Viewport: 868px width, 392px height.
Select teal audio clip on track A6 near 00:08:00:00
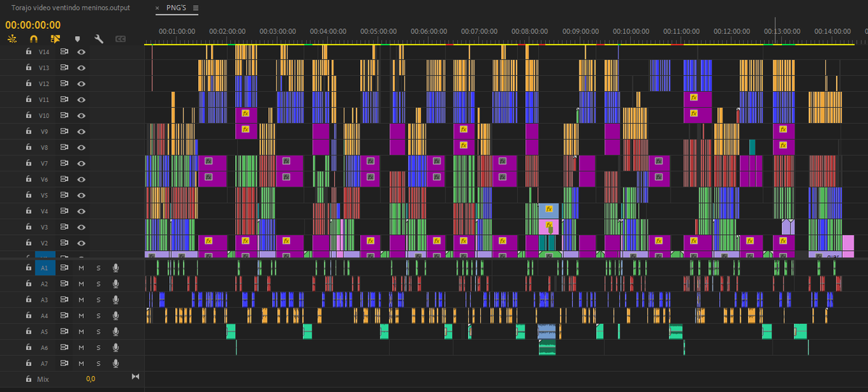(547, 348)
